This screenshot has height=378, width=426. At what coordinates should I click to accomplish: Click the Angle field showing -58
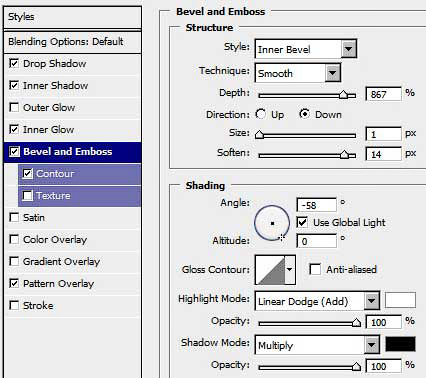click(316, 205)
